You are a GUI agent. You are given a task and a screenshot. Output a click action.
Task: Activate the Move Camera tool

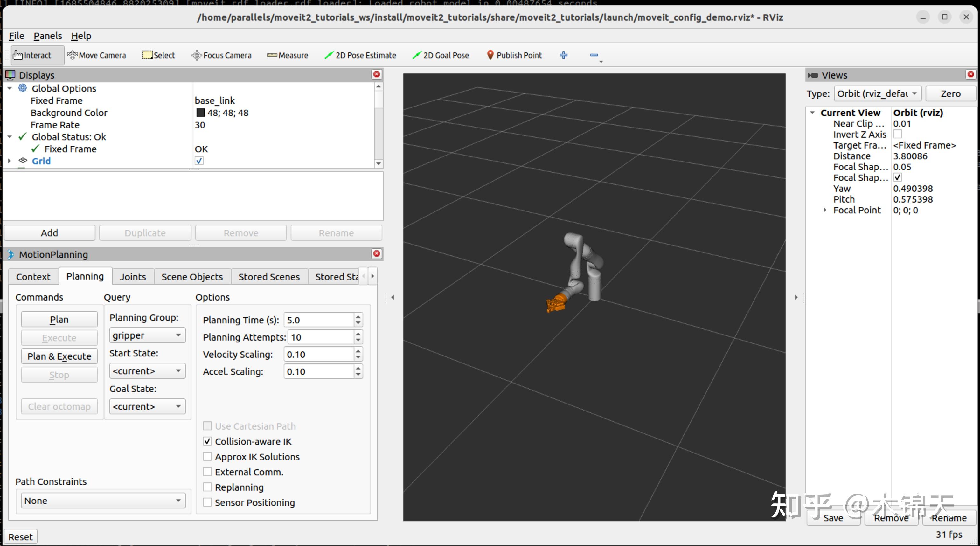(97, 55)
